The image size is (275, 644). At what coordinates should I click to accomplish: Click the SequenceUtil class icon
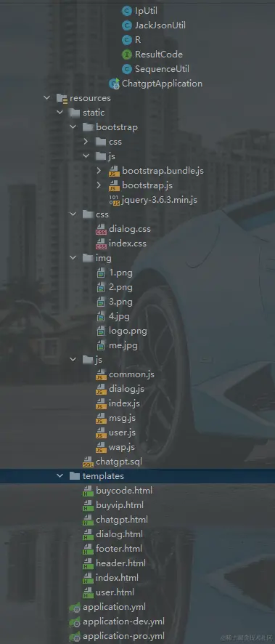click(x=127, y=69)
